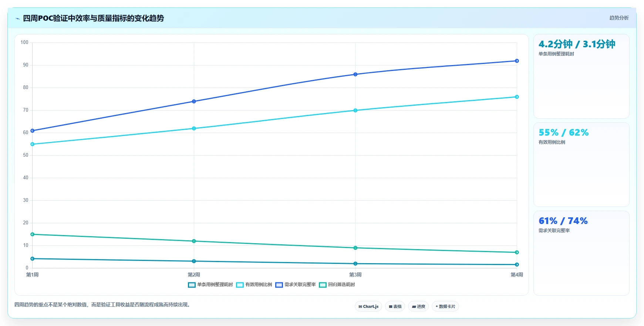
Task: Click the 第3周 x-axis label
Action: [x=355, y=275]
